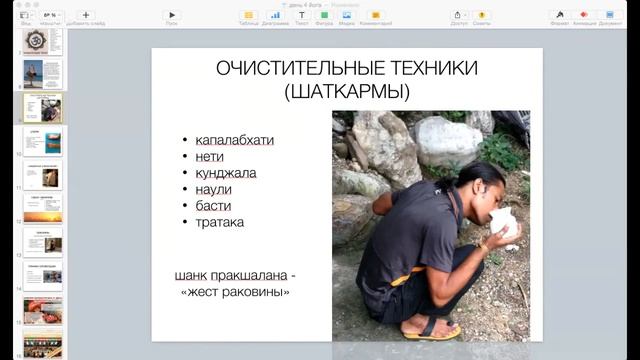Open the Tips (Советы) button
Screen dimensions: 640x360
(482, 15)
